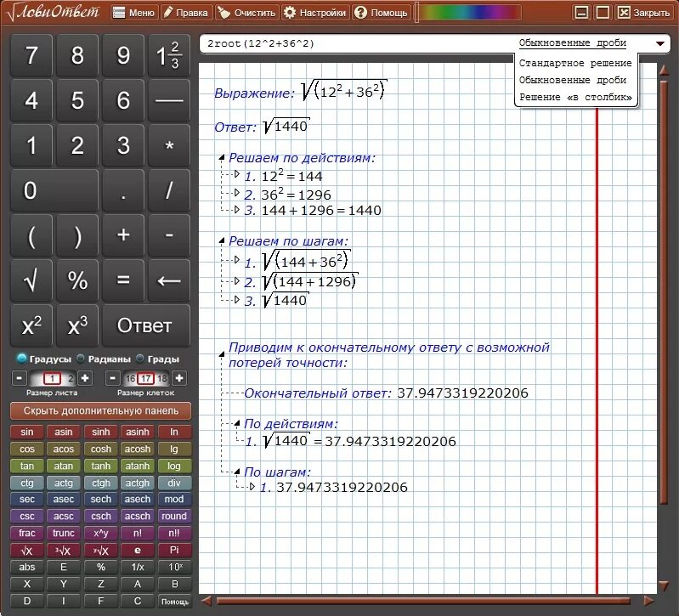Click the Pi constant button
The width and height of the screenshot is (679, 616).
pos(174,551)
